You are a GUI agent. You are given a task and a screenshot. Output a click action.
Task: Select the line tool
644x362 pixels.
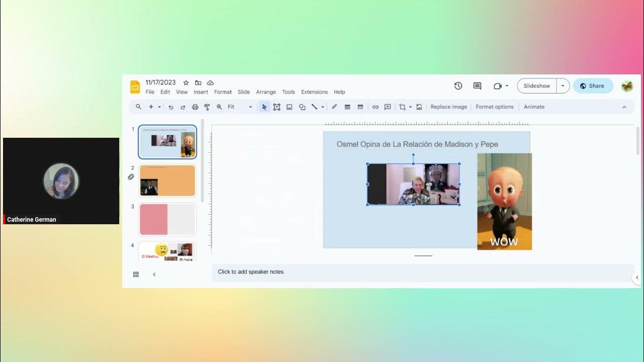click(314, 107)
